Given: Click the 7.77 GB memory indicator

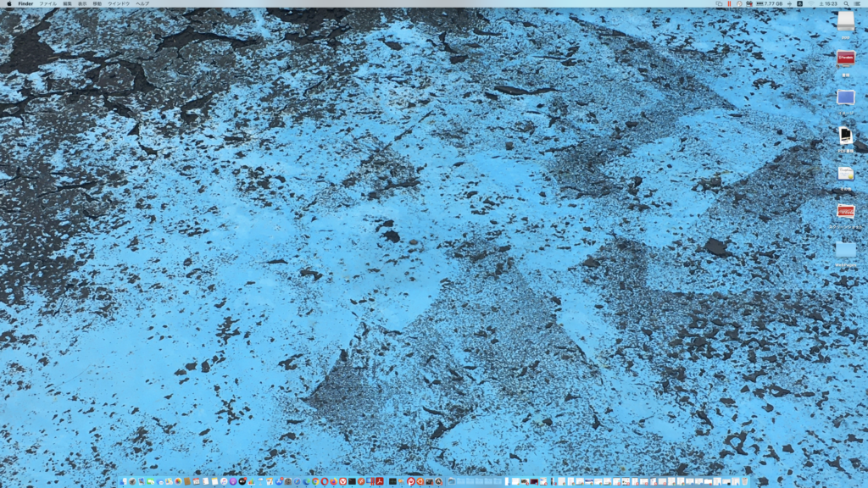Looking at the screenshot, I should pyautogui.click(x=772, y=3).
